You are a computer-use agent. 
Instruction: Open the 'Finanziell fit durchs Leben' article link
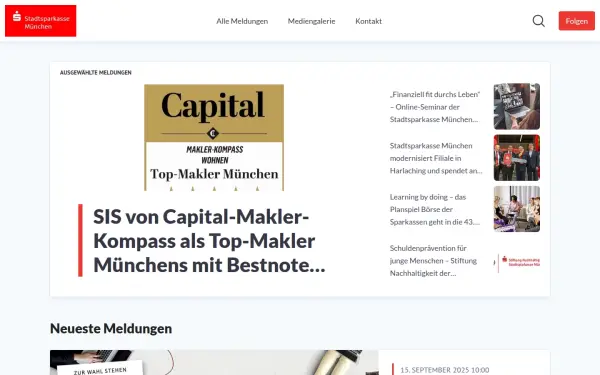(435, 107)
